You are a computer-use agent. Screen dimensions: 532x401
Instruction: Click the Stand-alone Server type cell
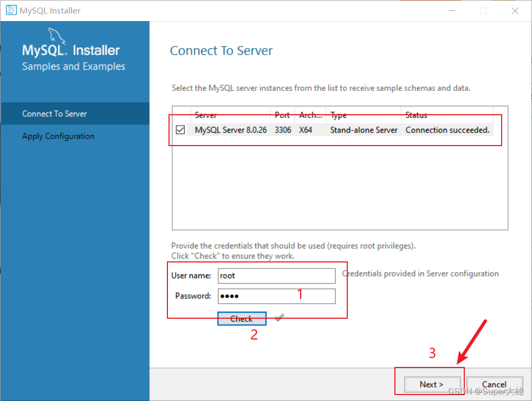pos(364,130)
